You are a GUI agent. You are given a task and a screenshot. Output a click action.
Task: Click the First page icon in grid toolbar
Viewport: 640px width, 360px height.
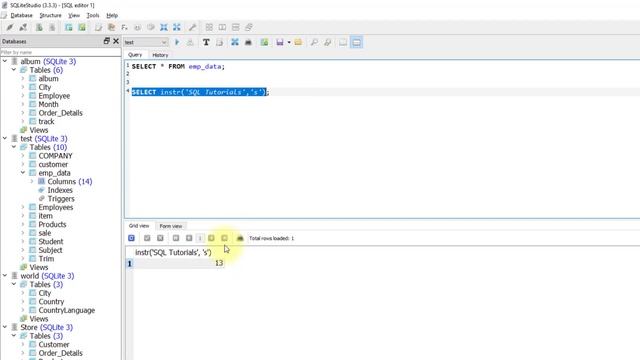click(x=176, y=238)
